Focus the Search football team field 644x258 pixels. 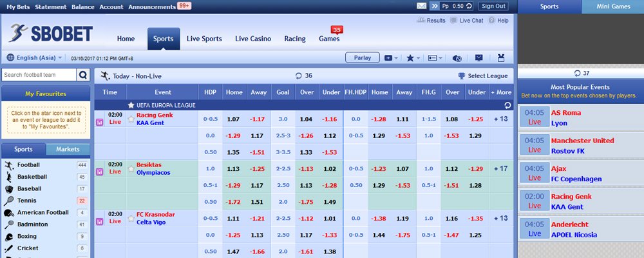39,75
